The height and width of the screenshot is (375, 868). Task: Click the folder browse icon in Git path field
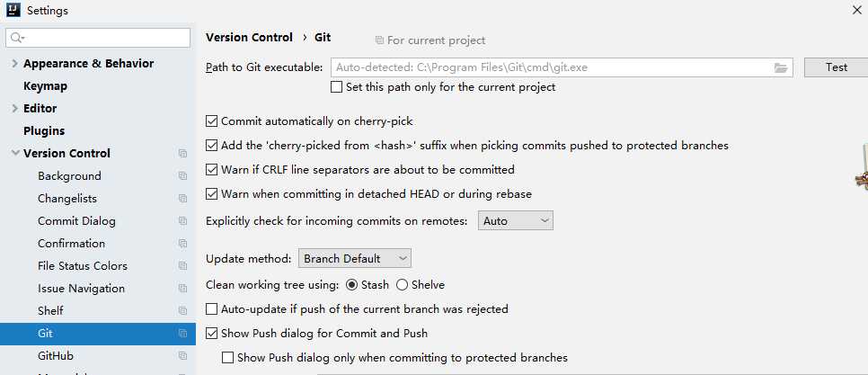pyautogui.click(x=781, y=67)
